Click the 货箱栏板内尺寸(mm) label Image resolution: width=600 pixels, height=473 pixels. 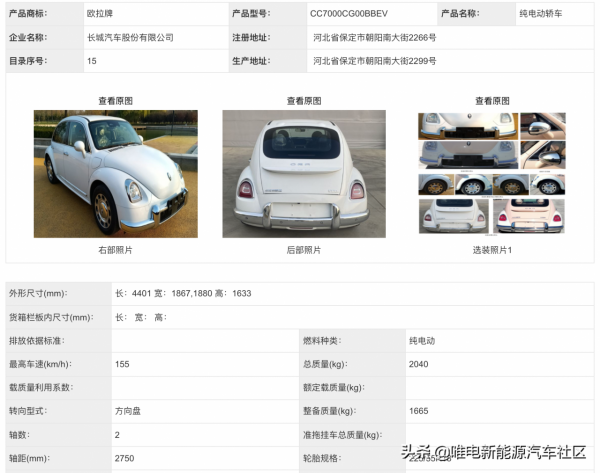tap(51, 317)
